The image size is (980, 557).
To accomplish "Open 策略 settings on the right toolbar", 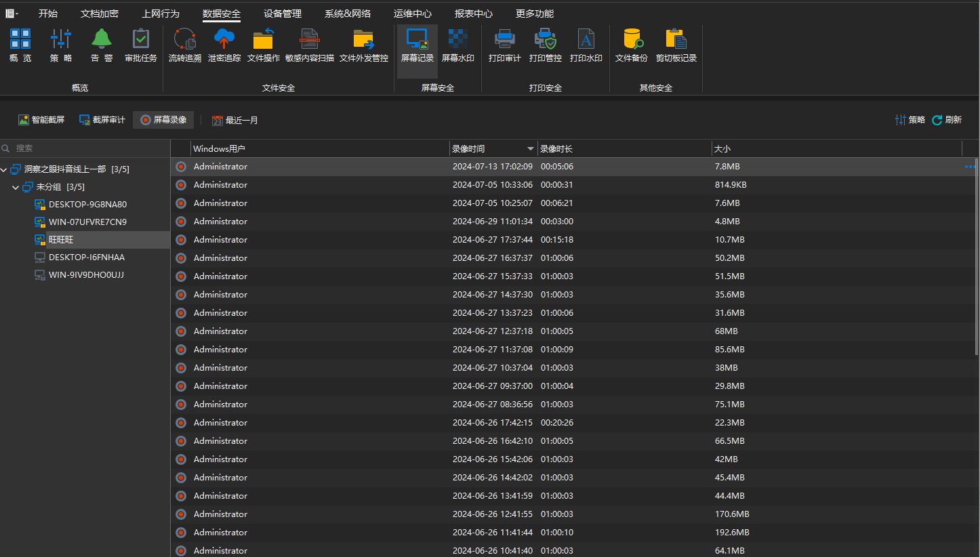I will (910, 120).
